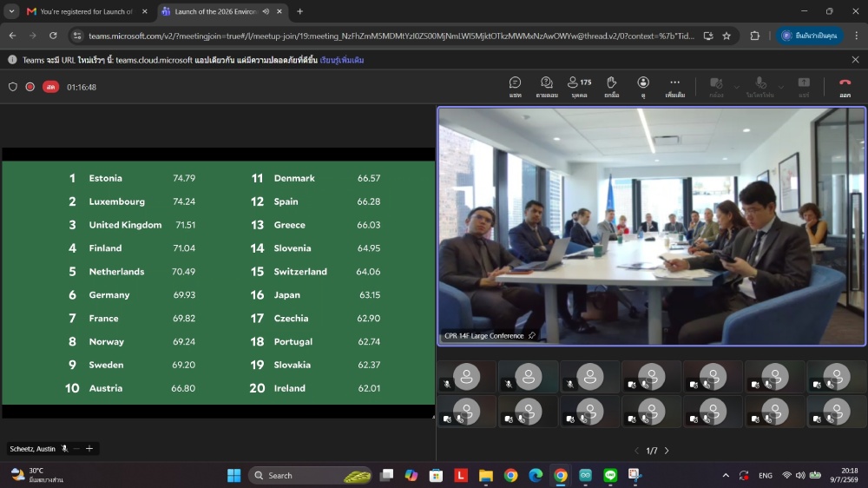Image resolution: width=868 pixels, height=488 pixels.
Task: Click the browser address bar URL
Action: pos(391,36)
